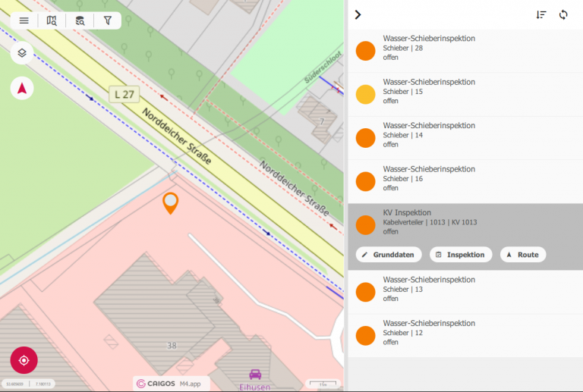Click the CAIGOS M4.app logo
Viewport: 583px width, 392px height.
(172, 384)
